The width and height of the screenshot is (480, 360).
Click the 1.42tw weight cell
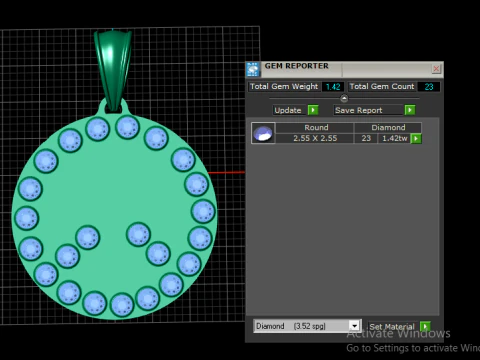(394, 138)
